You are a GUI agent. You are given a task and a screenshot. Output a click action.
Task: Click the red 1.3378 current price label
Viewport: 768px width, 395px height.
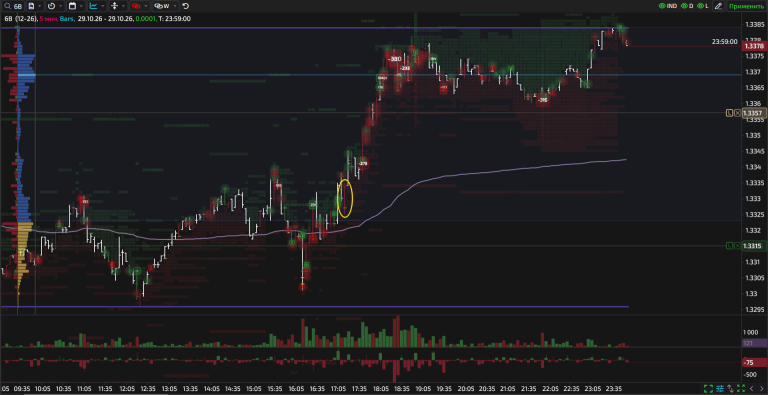(754, 46)
